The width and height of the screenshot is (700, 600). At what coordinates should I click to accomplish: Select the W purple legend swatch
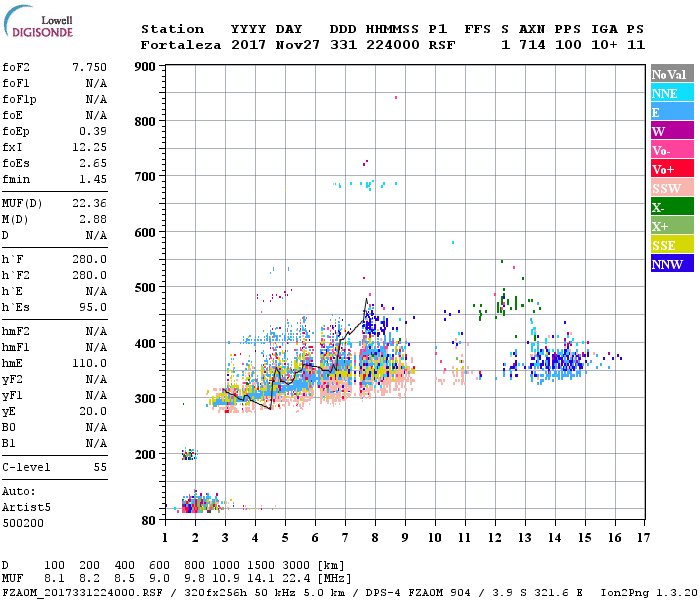pos(672,131)
